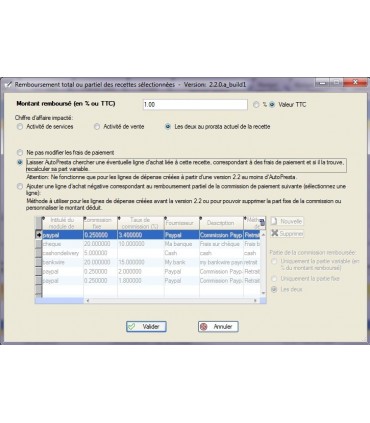This screenshot has width=370, height=423.
Task: Click the 2.000000 rate cell
Action: [141, 272]
